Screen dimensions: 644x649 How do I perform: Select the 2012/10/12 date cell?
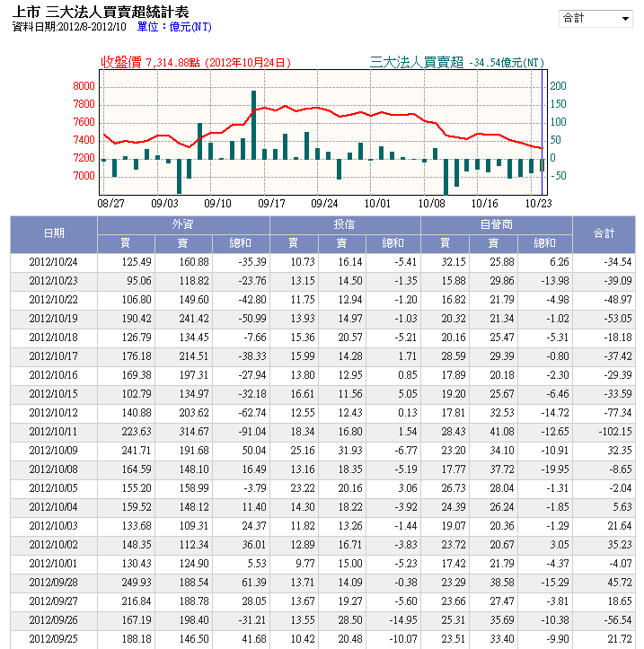tap(54, 413)
